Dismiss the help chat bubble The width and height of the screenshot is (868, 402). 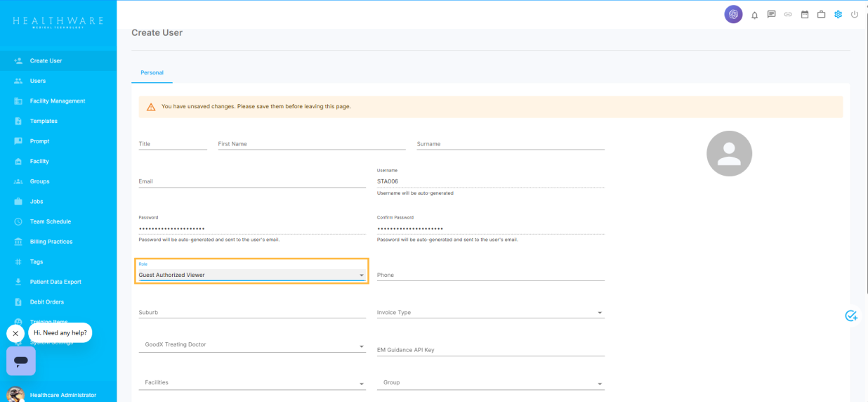pyautogui.click(x=15, y=333)
